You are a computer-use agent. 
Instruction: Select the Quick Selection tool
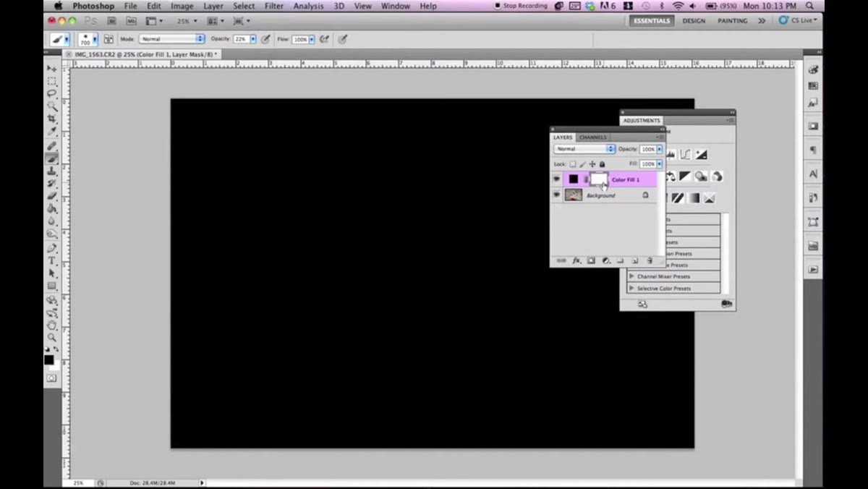[52, 106]
